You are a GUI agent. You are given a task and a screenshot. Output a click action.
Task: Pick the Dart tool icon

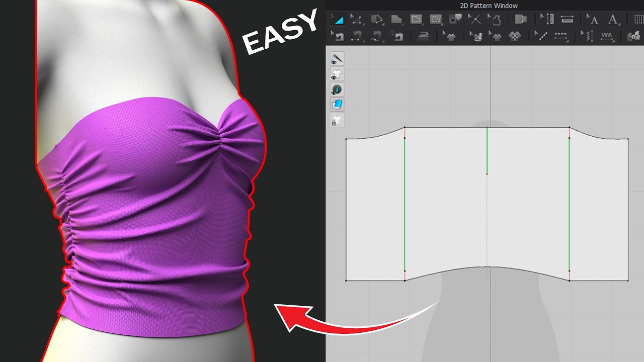click(x=455, y=20)
